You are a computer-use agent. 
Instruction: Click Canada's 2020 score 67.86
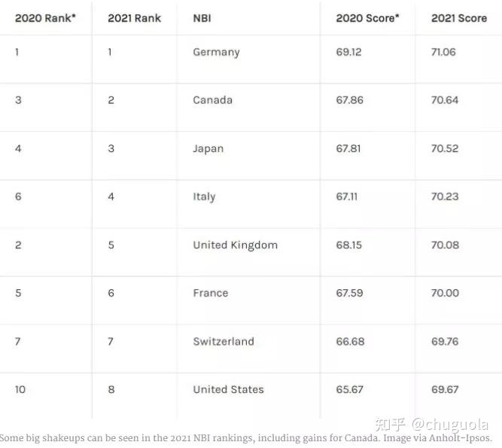(349, 100)
